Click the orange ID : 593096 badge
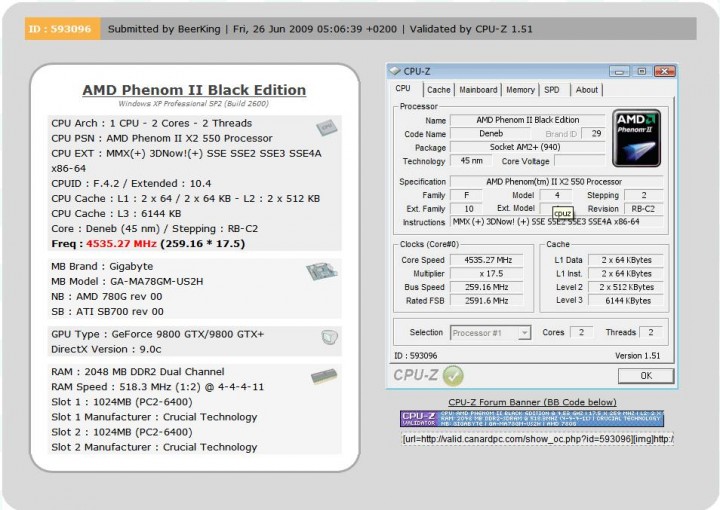The image size is (720, 510). 62,29
